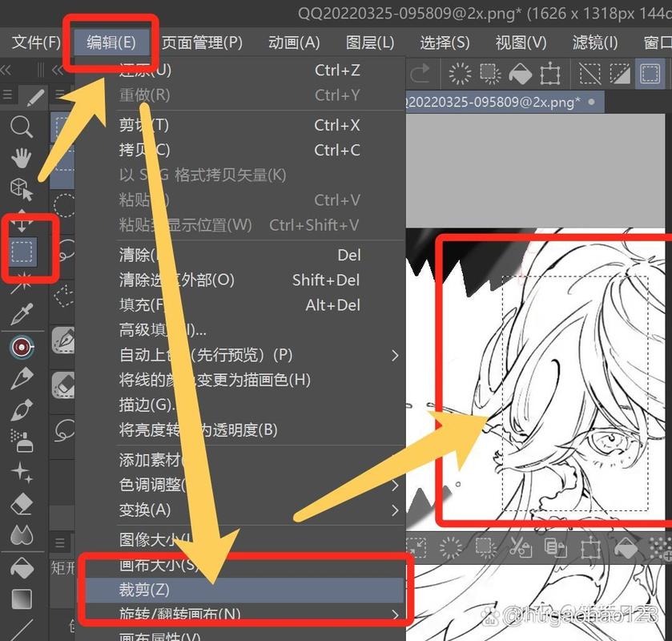Select the Hand tool
Viewport: 672px width, 641px height.
tap(22, 158)
